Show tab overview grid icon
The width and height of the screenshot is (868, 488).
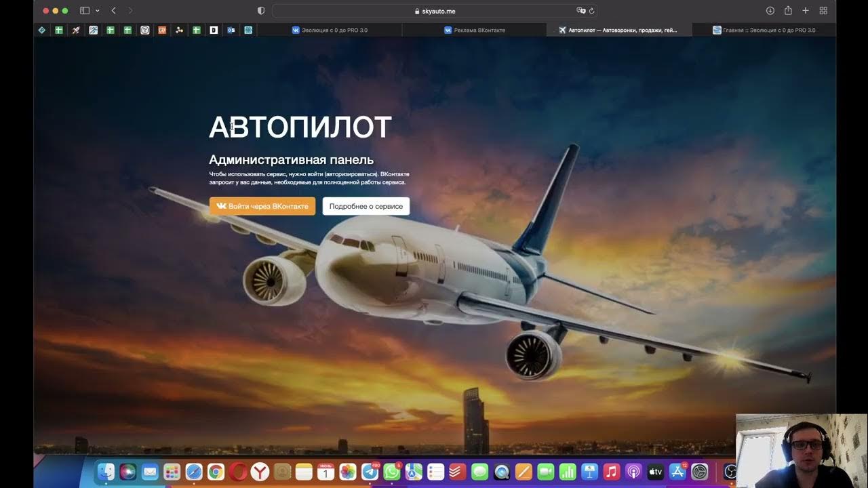pyautogui.click(x=823, y=11)
